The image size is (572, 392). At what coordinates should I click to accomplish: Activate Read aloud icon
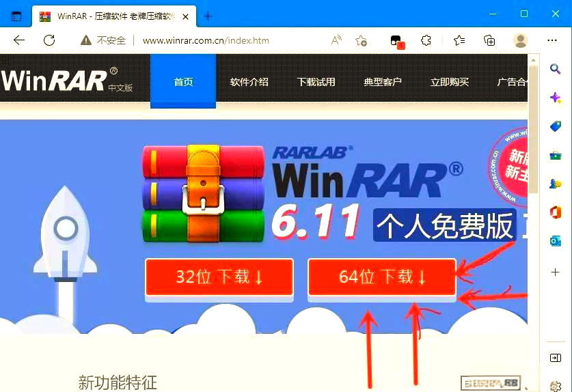click(x=336, y=40)
